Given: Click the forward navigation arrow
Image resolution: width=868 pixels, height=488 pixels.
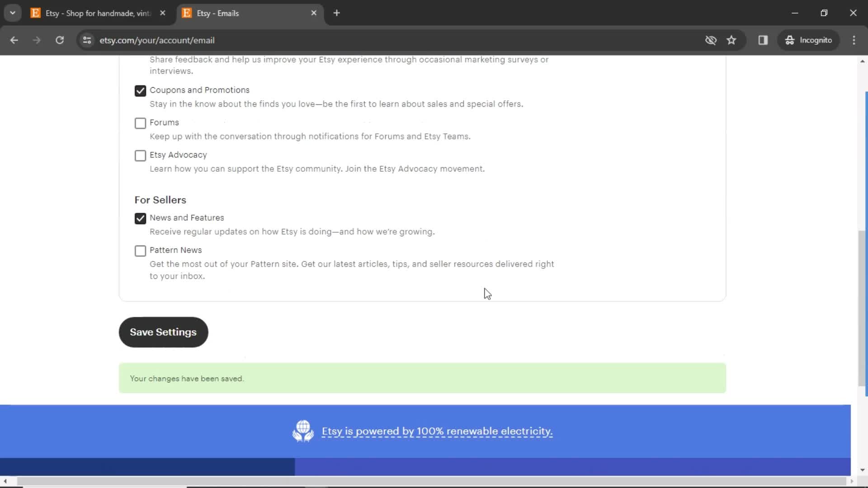Looking at the screenshot, I should click(37, 40).
